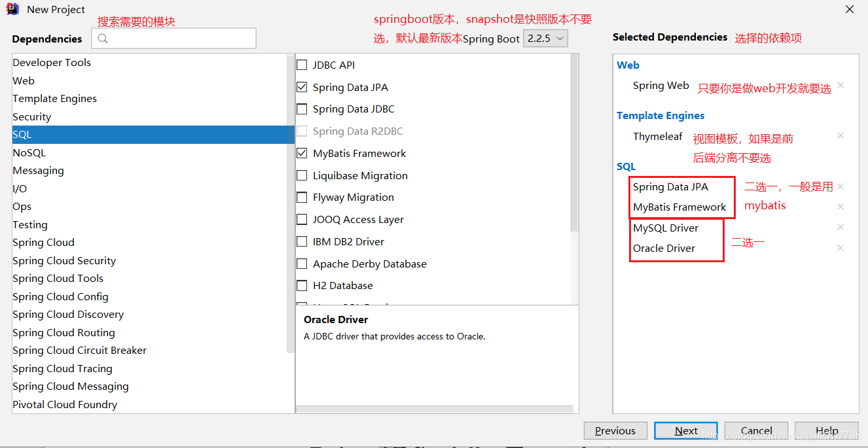Go back with the Previous button
Image resolution: width=868 pixels, height=448 pixels.
[615, 430]
